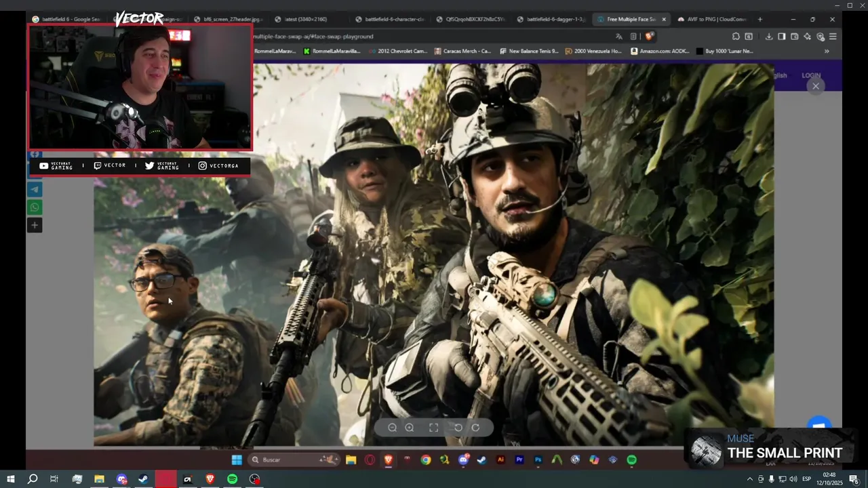Switch to battlefield-6-character-cla tab
The width and height of the screenshot is (868, 488).
click(389, 19)
